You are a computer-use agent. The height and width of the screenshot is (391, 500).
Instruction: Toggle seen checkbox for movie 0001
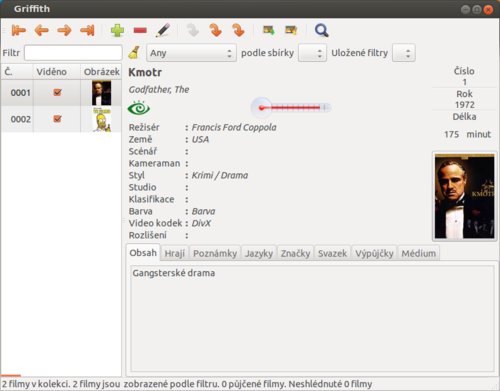[x=57, y=92]
